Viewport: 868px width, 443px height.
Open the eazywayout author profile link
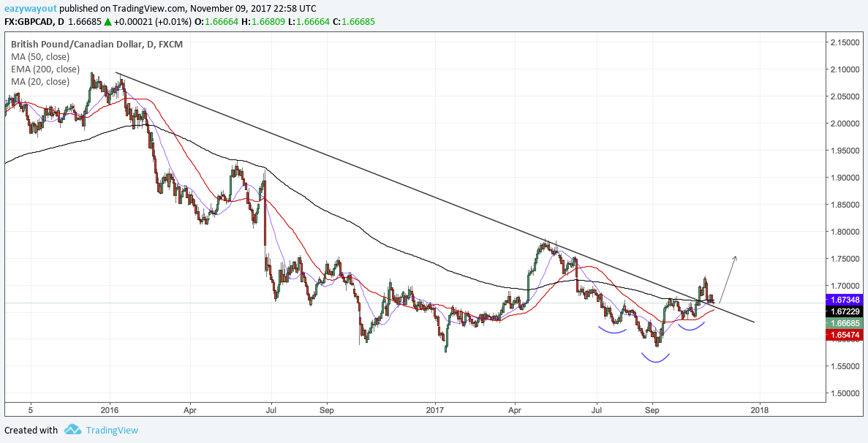point(29,10)
